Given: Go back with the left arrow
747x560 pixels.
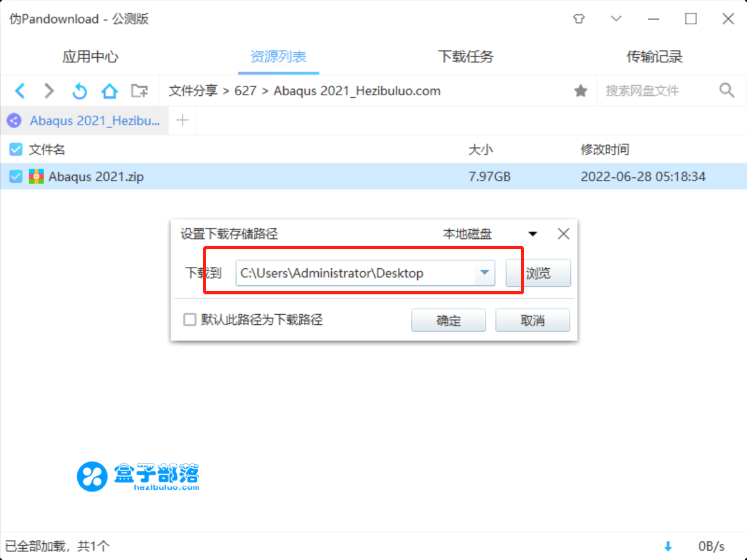Looking at the screenshot, I should pyautogui.click(x=20, y=91).
